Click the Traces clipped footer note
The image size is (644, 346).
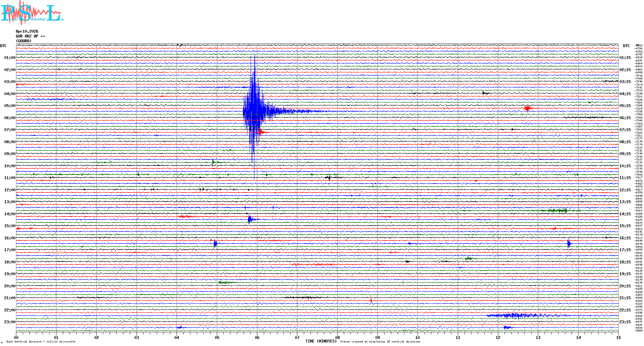click(x=380, y=342)
